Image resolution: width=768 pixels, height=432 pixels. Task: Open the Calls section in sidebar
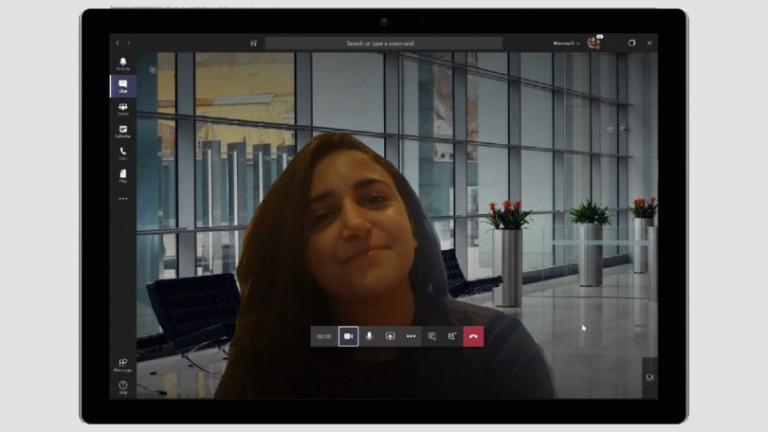point(123,153)
